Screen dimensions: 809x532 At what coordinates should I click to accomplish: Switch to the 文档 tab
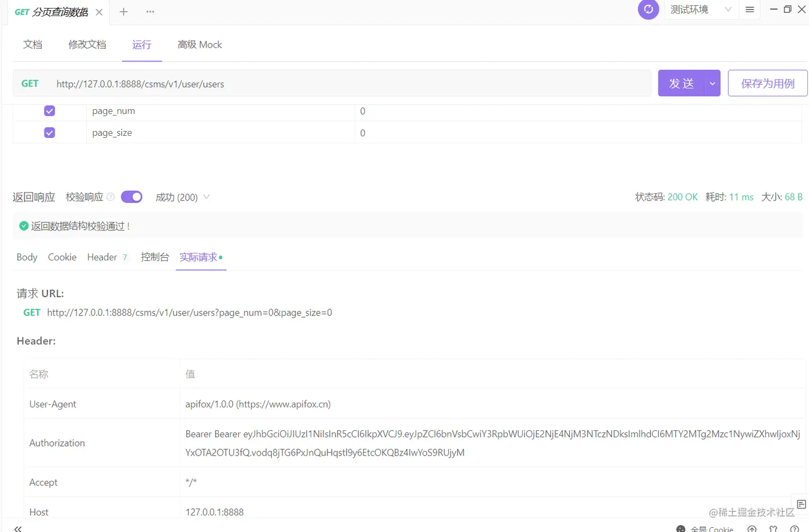click(x=33, y=44)
